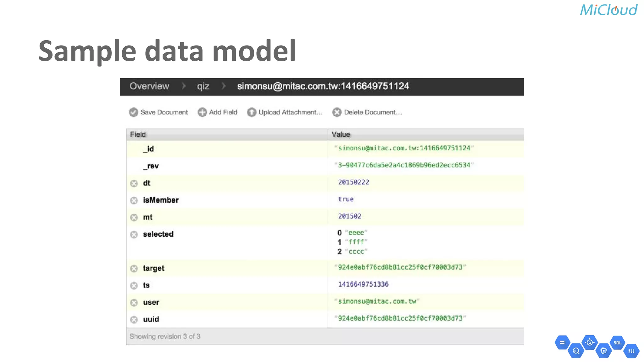Delete the target field using X icon
644x362 pixels.
click(134, 268)
